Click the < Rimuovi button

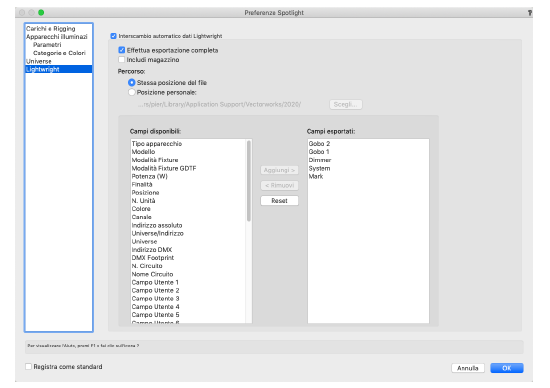coord(279,185)
